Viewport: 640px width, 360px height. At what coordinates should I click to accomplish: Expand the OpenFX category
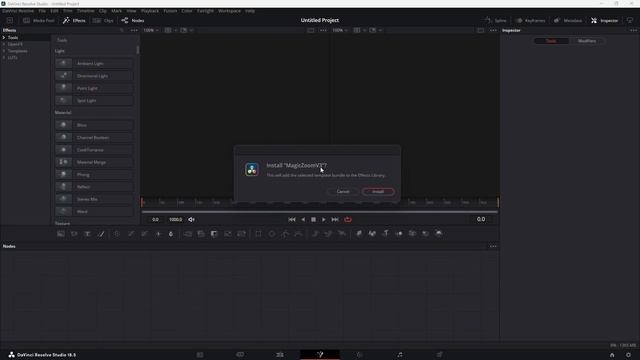4,44
